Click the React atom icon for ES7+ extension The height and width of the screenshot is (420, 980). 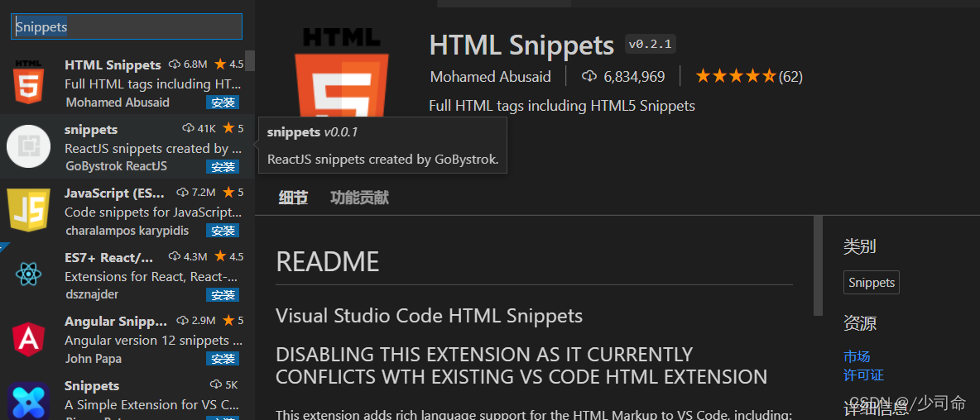tap(28, 274)
